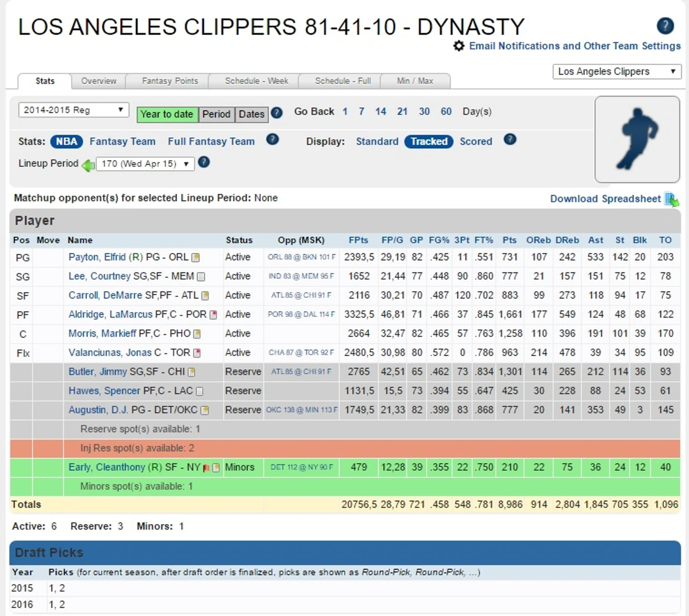Open the help icon beside the team title

(x=665, y=25)
